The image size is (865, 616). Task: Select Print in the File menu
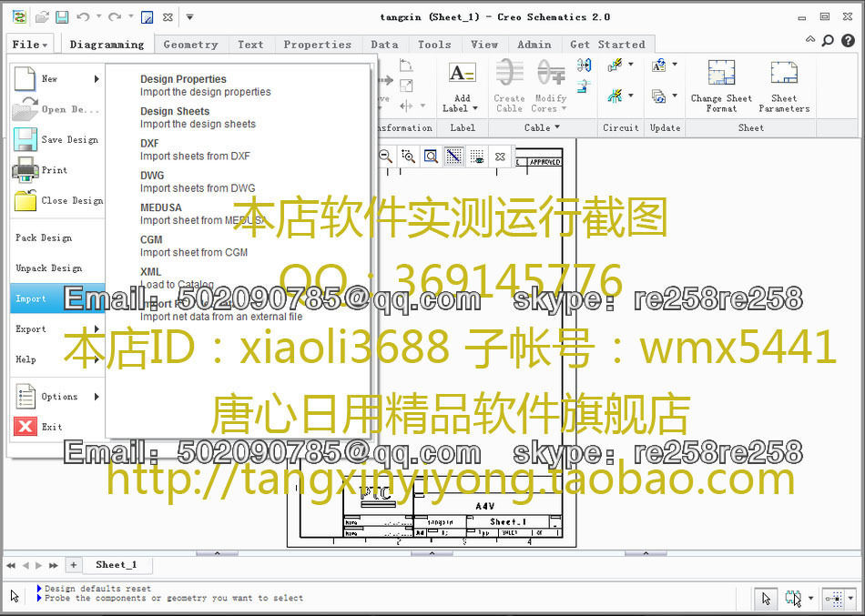[x=57, y=170]
